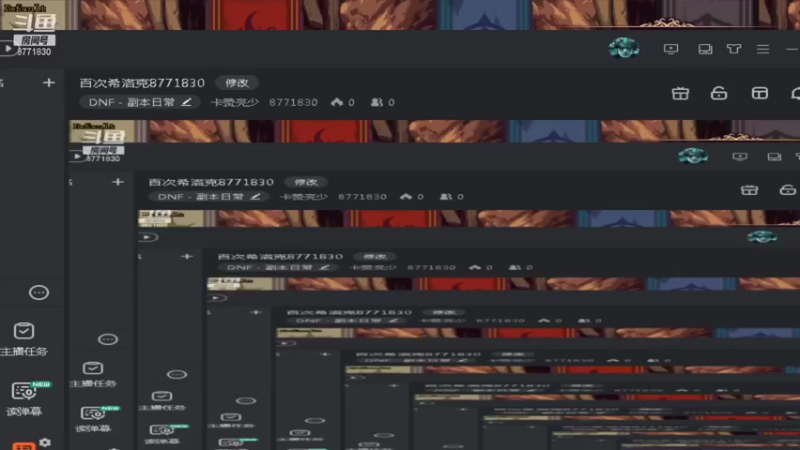Image resolution: width=800 pixels, height=450 pixels.
Task: Click the layout panel icon in the outermost header
Action: [760, 93]
